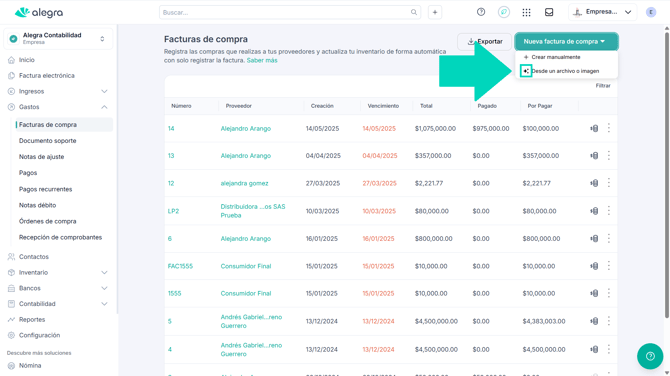Screen dimensions: 670x376
Task: Open Pagos submenu item
Action: coord(28,173)
